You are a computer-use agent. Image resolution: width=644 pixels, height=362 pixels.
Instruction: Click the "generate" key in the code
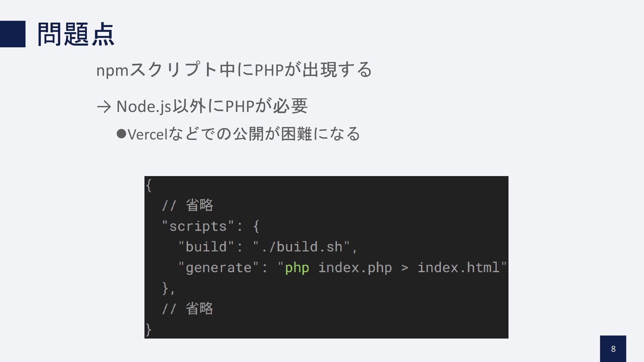(218, 267)
